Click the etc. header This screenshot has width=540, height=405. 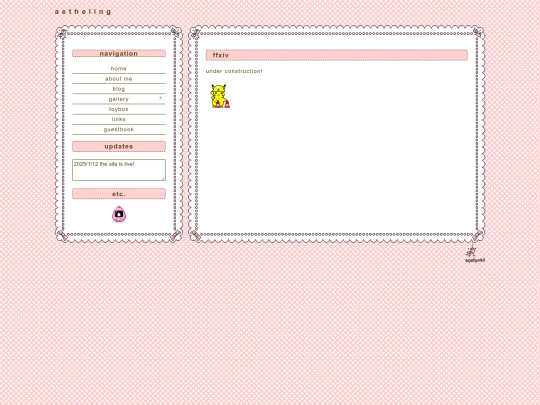pos(119,194)
